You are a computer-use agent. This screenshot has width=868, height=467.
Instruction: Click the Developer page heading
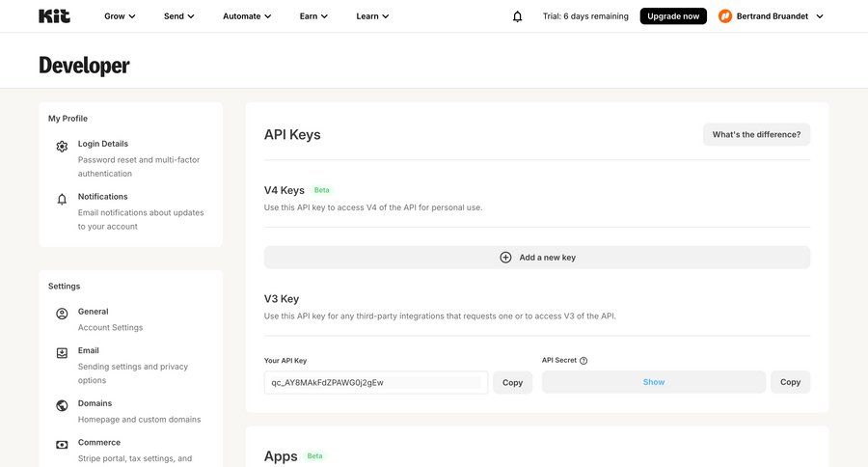click(84, 66)
